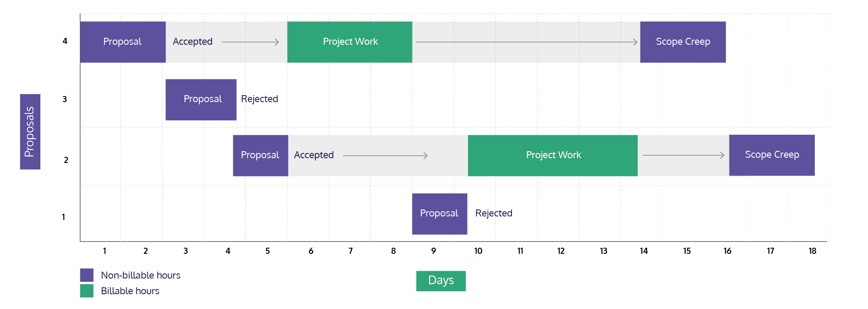The image size is (868, 309).
Task: Click the Rejected label in row 3
Action: 259,99
